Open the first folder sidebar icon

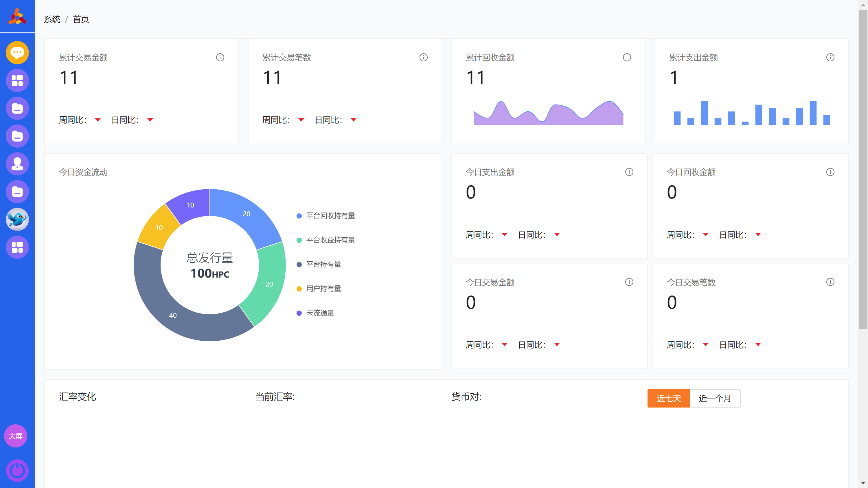coord(17,108)
